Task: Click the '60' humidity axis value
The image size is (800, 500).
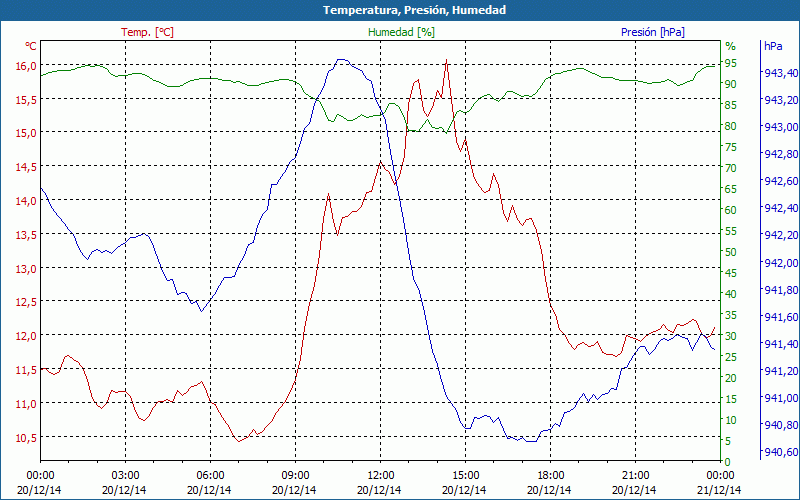Action: pos(731,210)
